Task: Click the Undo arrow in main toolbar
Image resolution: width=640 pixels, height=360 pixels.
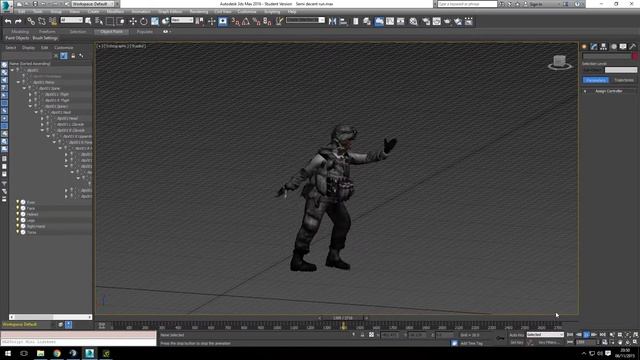Action: pyautogui.click(x=8, y=21)
